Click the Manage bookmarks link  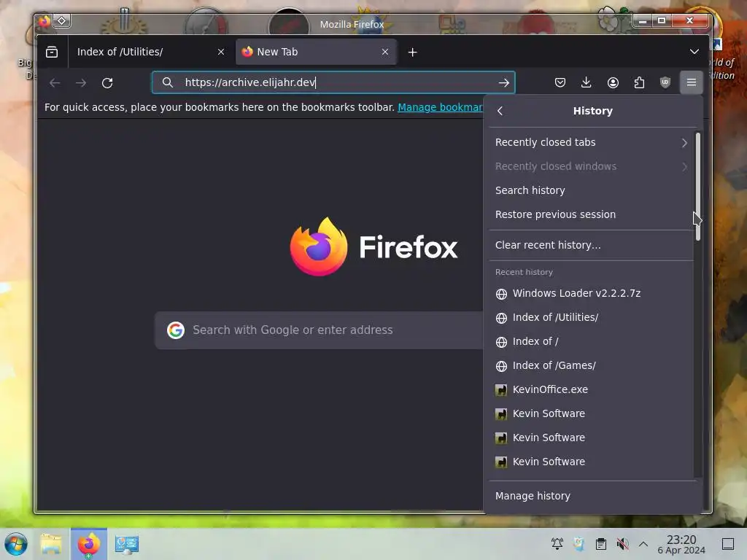[440, 108]
